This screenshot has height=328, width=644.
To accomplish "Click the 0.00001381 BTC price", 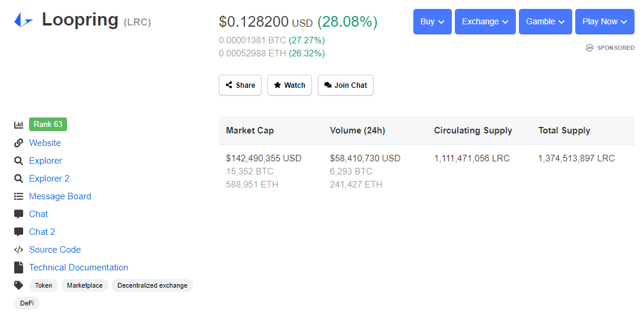I will (253, 40).
